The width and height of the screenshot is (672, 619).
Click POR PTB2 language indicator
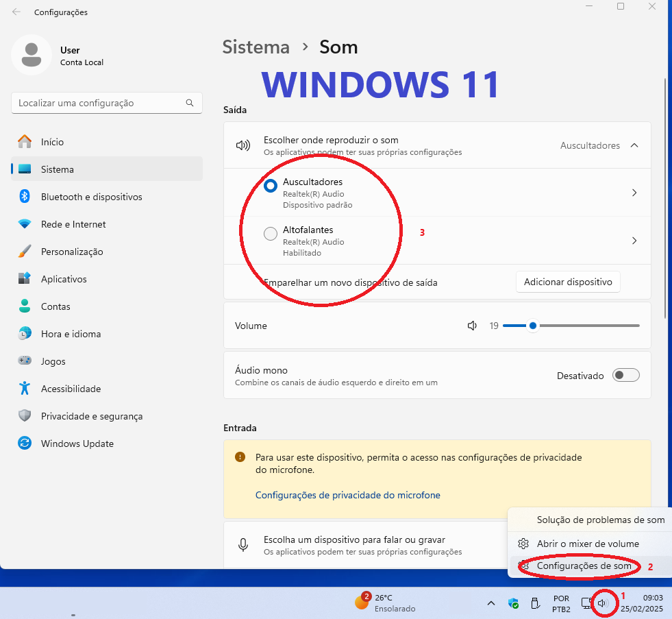561,603
